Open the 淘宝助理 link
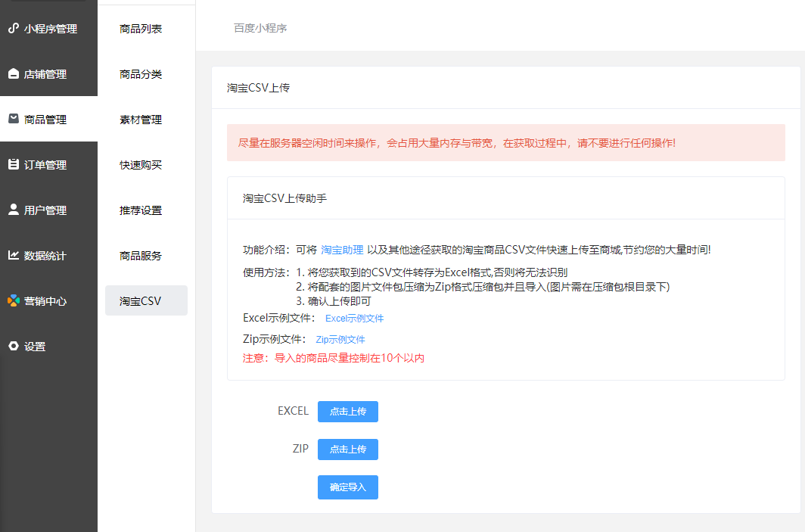The height and width of the screenshot is (532, 805). 342,250
